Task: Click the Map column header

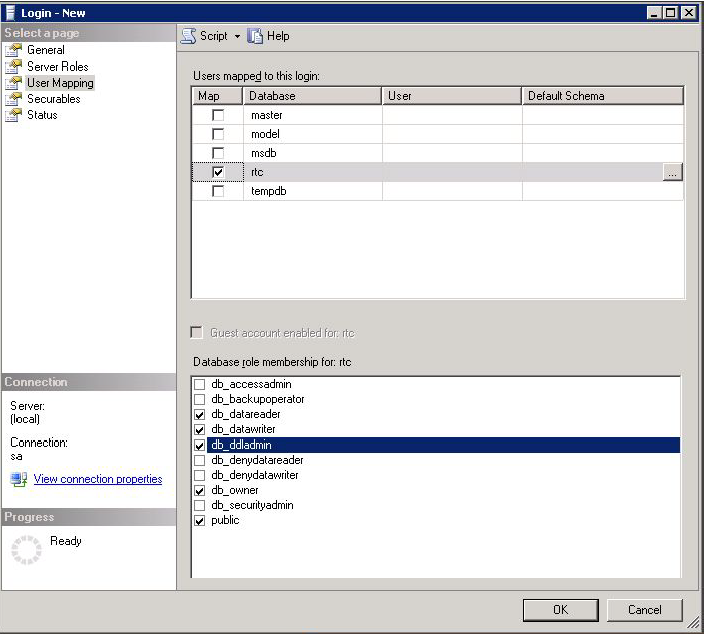Action: (x=218, y=96)
